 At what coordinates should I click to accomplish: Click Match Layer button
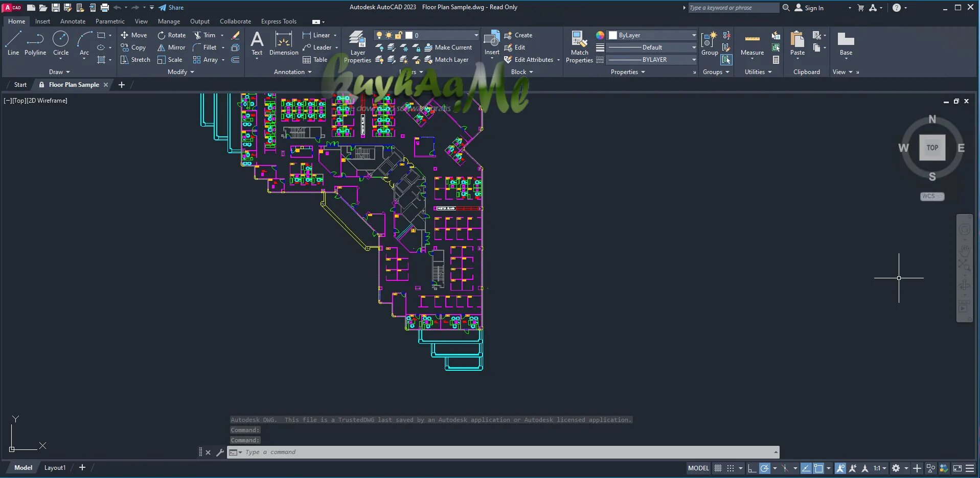pos(446,60)
